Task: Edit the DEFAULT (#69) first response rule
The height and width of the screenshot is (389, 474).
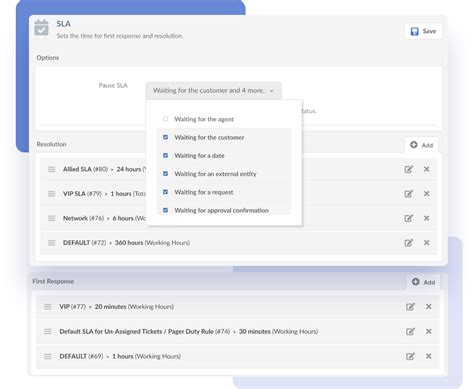Action: pyautogui.click(x=410, y=356)
